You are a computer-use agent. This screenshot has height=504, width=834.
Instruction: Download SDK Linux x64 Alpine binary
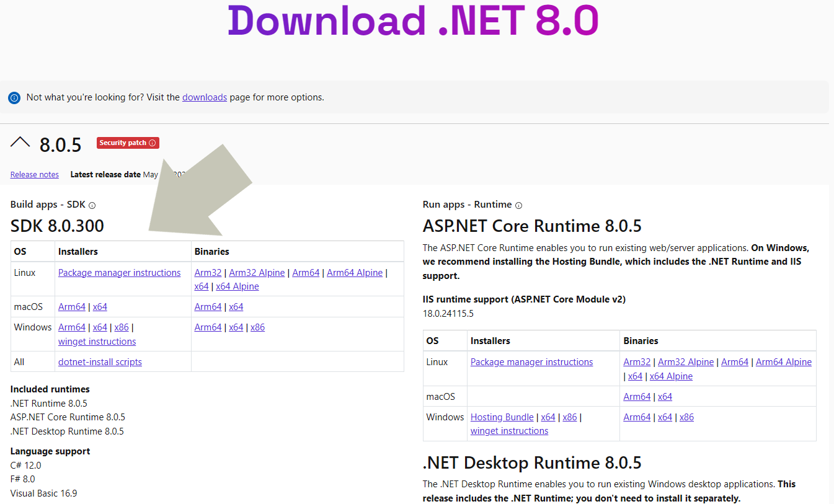[x=237, y=286]
